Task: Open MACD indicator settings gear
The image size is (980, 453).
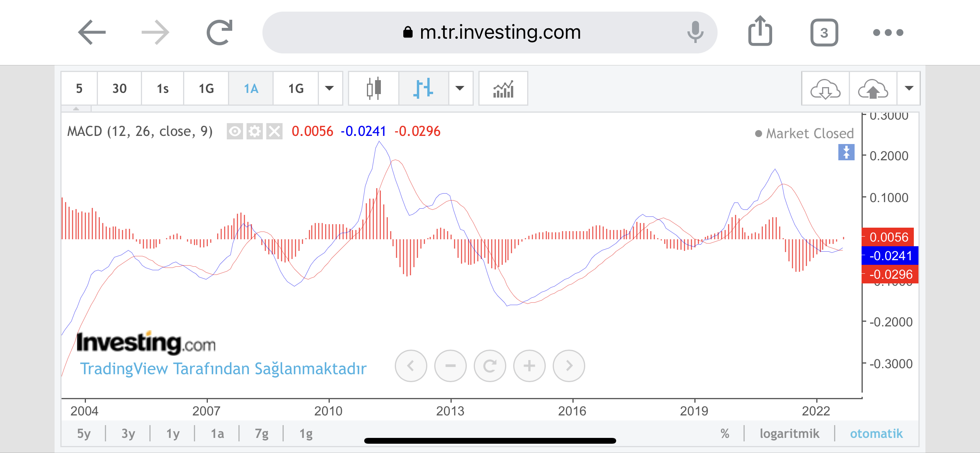Action: tap(254, 132)
